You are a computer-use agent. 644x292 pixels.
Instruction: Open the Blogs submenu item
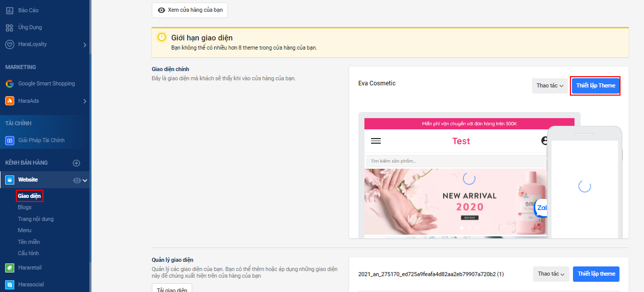click(x=25, y=207)
